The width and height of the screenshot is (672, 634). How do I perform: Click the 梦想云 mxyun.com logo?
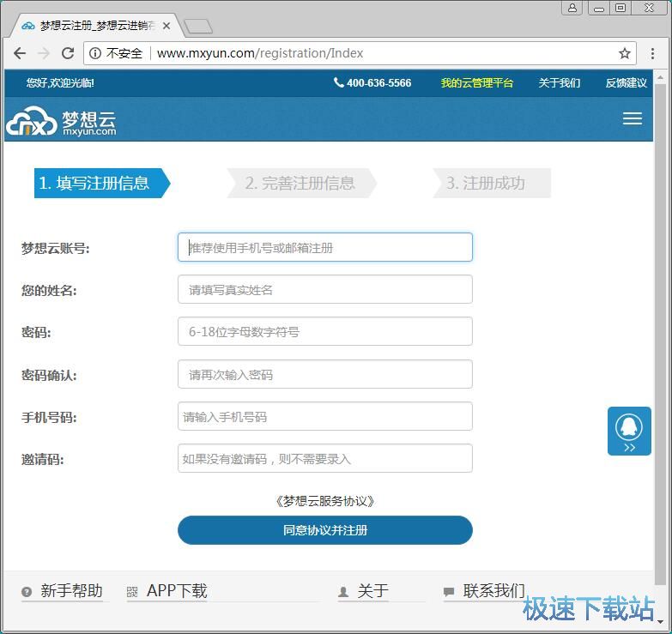tap(61, 121)
